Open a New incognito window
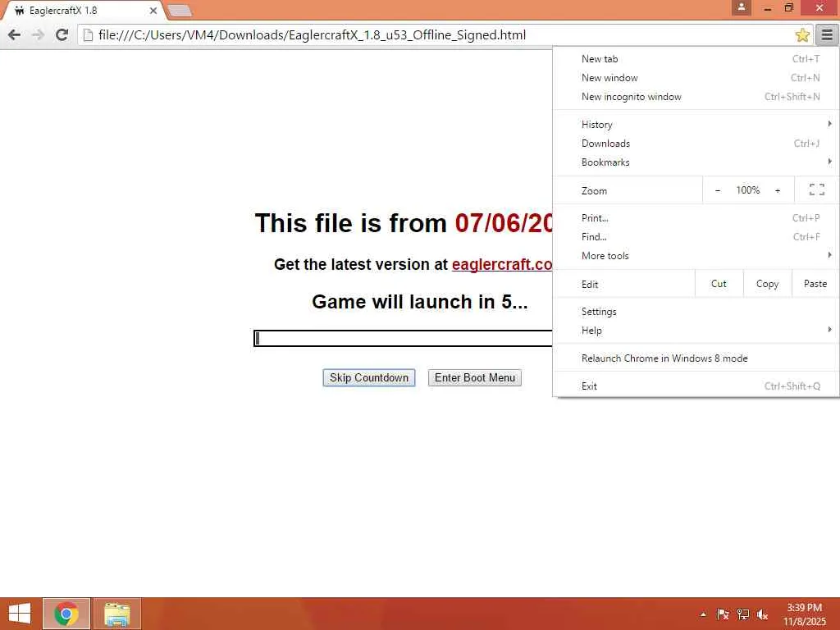 696,97
